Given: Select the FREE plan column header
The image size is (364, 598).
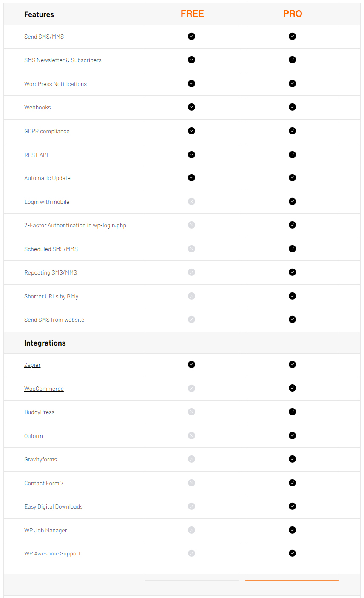Looking at the screenshot, I should point(192,14).
